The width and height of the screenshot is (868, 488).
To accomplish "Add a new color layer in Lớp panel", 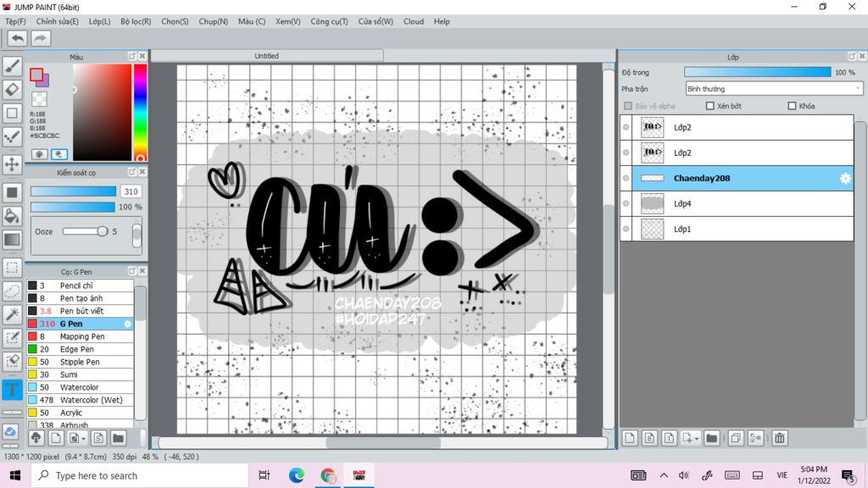I will tap(630, 438).
